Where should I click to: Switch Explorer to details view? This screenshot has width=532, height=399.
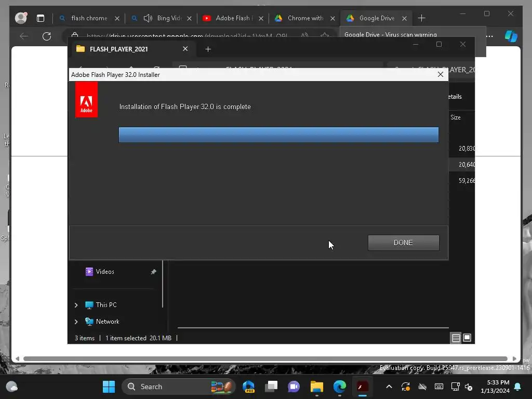click(x=456, y=338)
